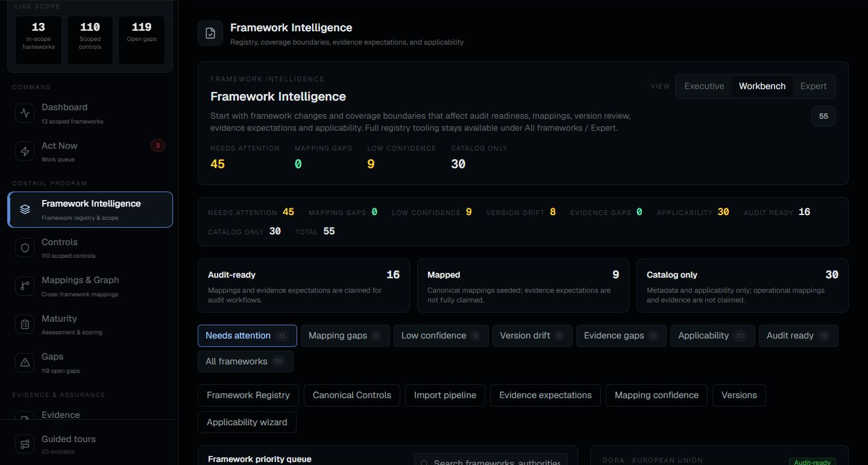The height and width of the screenshot is (465, 868).
Task: Switch view to Executive
Action: coord(704,86)
